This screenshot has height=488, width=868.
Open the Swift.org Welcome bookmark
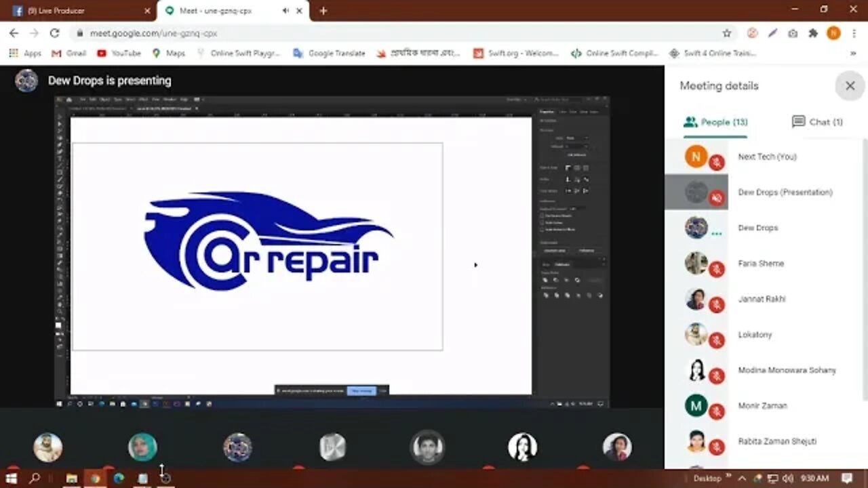click(516, 53)
